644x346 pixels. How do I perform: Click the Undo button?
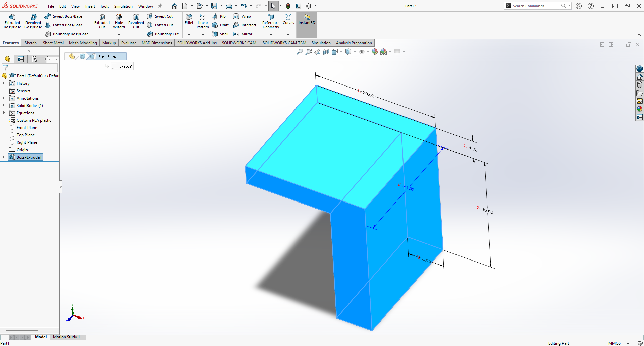pos(244,6)
